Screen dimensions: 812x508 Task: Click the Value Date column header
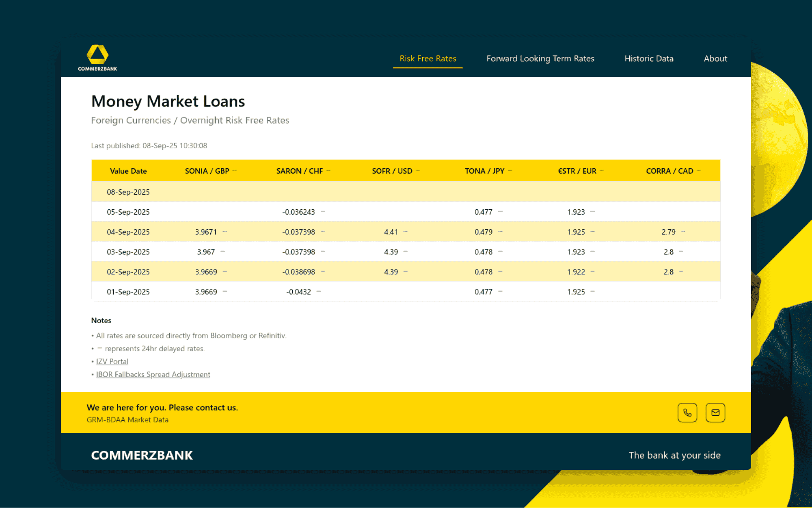tap(128, 171)
